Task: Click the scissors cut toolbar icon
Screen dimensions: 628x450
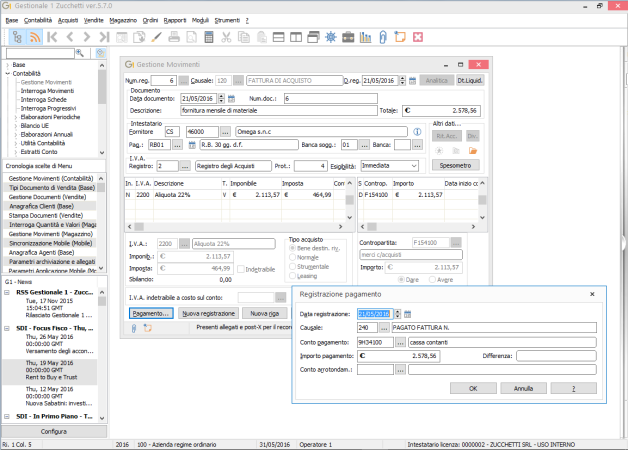Action: (x=226, y=37)
